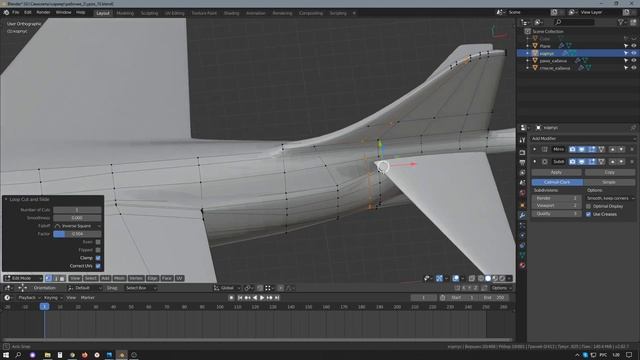This screenshot has width=640, height=360.
Task: Switch to Modeling workspace tab
Action: tap(125, 13)
